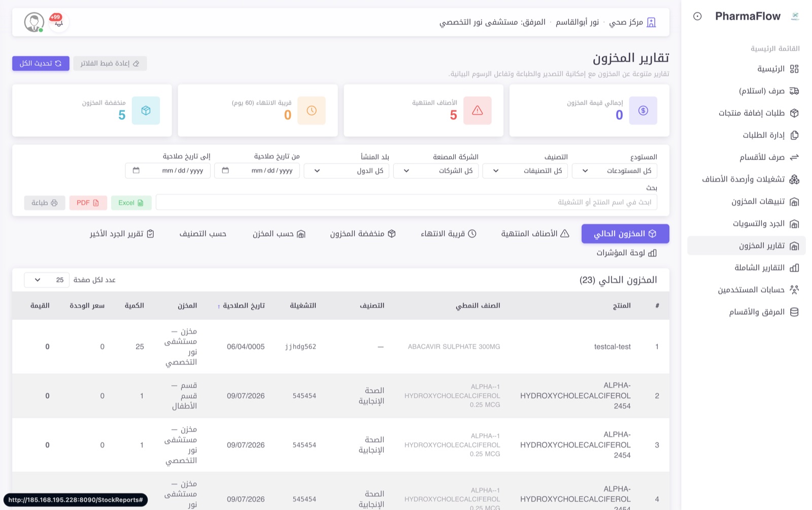Open the كل الدول country dropdown
This screenshot has height=510, width=812.
pos(347,171)
